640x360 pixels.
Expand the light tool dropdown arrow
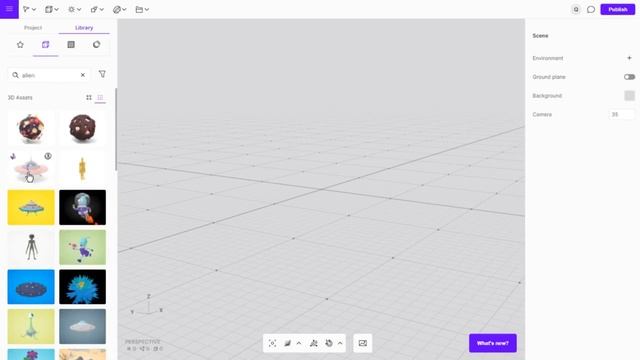click(x=79, y=9)
